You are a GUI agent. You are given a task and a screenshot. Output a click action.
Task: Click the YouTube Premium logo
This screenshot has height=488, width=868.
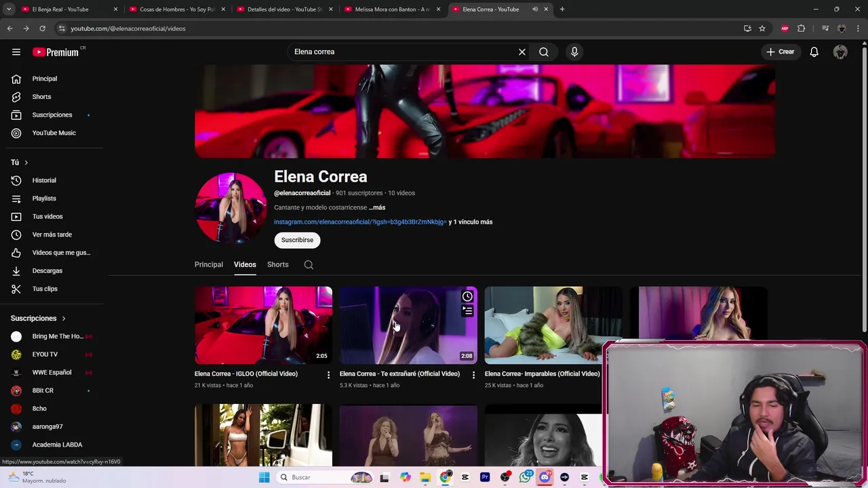click(x=56, y=52)
